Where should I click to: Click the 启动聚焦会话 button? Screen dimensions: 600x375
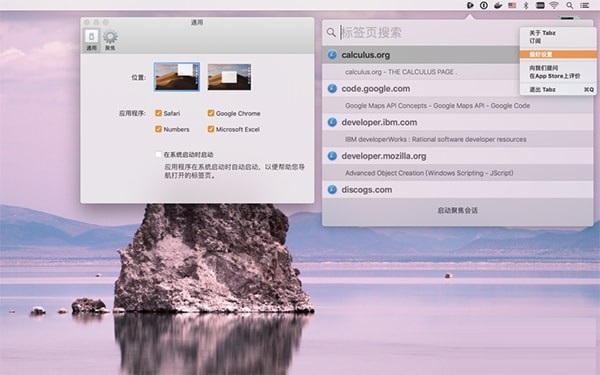[x=458, y=210]
